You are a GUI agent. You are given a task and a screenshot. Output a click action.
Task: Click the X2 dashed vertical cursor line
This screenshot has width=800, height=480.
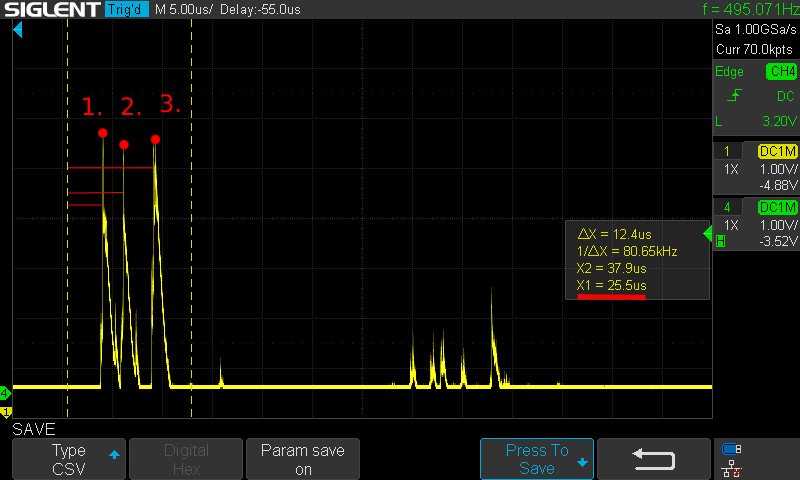191,218
